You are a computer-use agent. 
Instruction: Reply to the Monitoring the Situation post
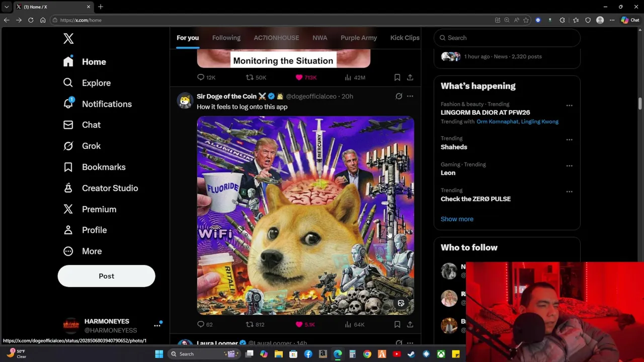pyautogui.click(x=206, y=77)
